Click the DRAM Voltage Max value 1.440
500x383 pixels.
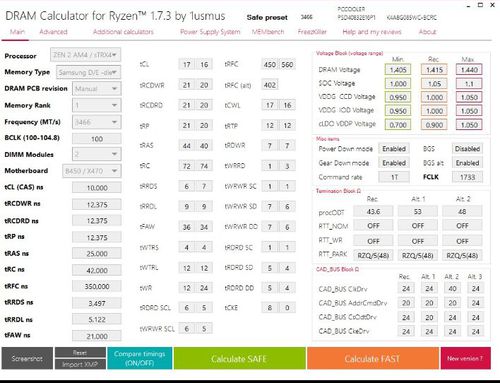coord(469,70)
